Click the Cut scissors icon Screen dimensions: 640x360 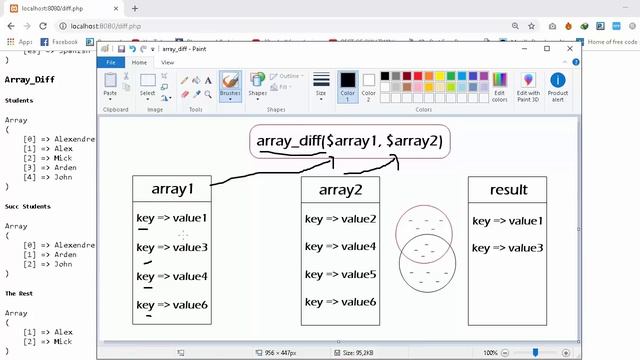126,76
